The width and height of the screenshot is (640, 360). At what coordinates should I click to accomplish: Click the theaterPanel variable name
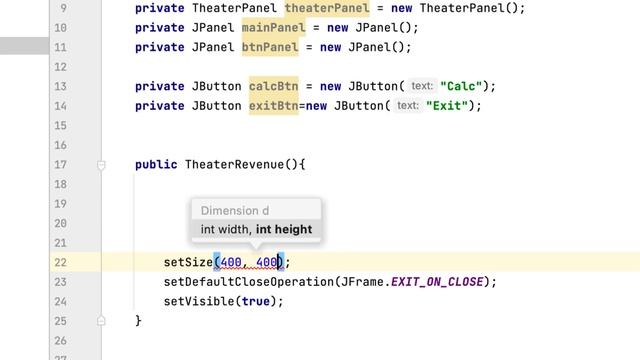point(327,8)
